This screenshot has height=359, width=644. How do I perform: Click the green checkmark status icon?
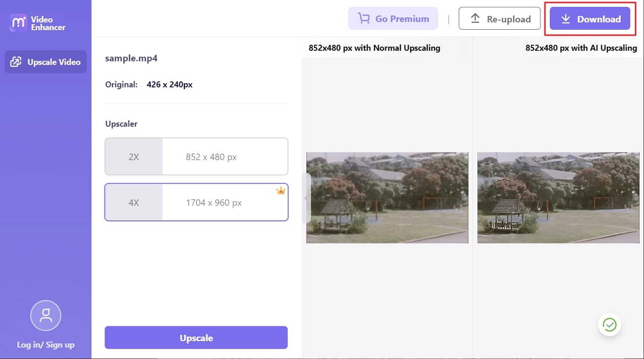[x=609, y=325]
